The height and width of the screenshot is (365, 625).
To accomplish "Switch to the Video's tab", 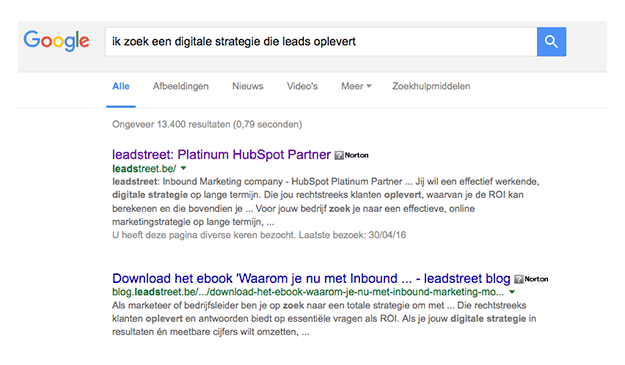I will click(x=302, y=86).
